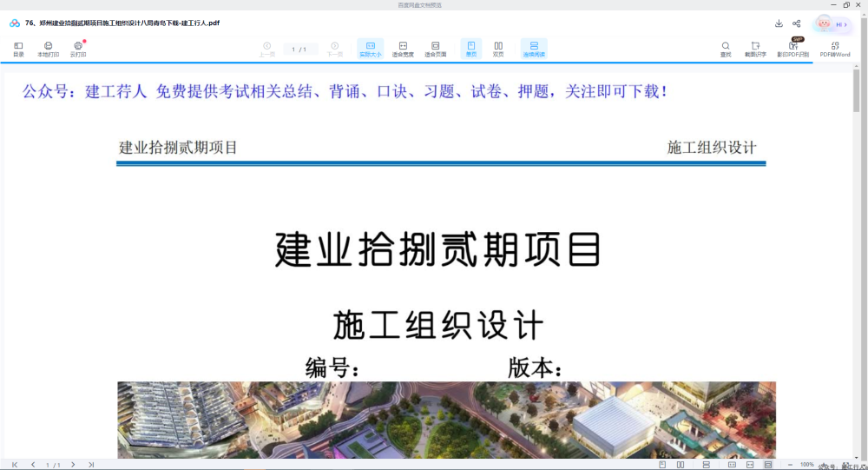Go to previous page with 上一页
Viewport: 868px width, 470px height.
tap(266, 49)
